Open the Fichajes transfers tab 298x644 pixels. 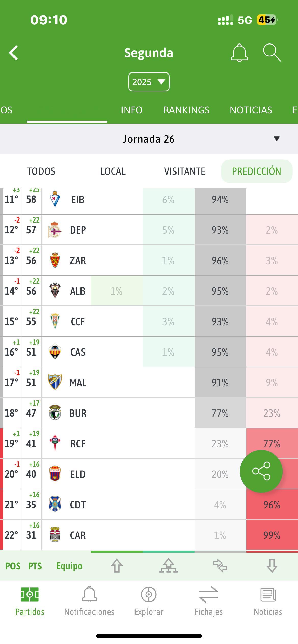pos(209,601)
